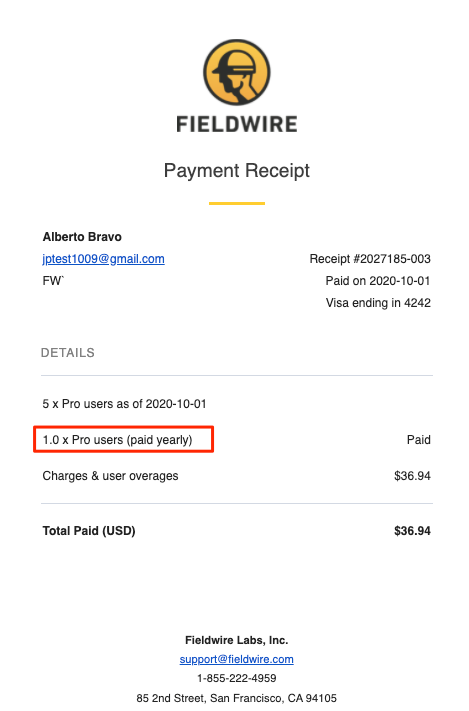Click the Total Paid (USD) label
Viewport: 469px width, 711px height.
pyautogui.click(x=89, y=531)
